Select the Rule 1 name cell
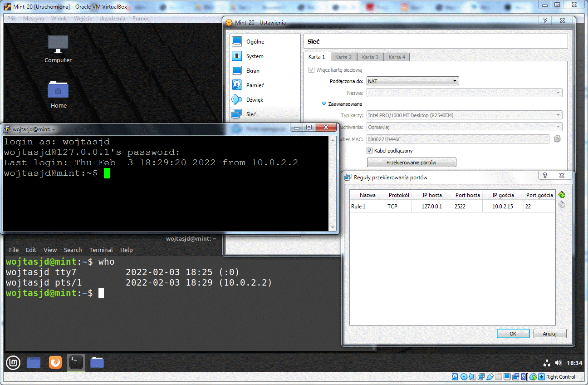588x385 pixels. click(x=367, y=207)
